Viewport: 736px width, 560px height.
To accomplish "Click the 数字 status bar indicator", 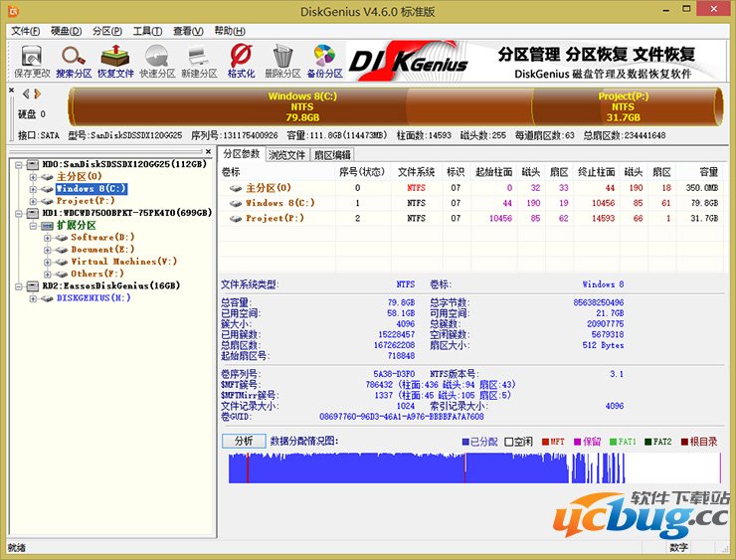I will click(678, 547).
